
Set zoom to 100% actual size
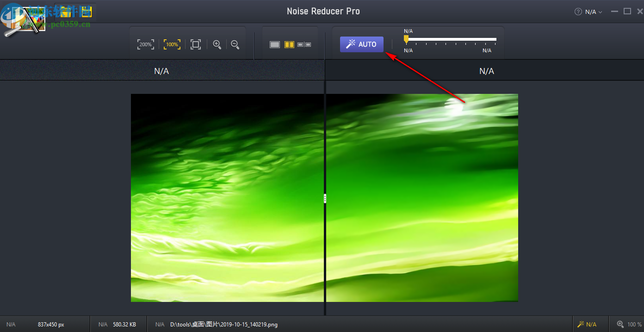172,44
